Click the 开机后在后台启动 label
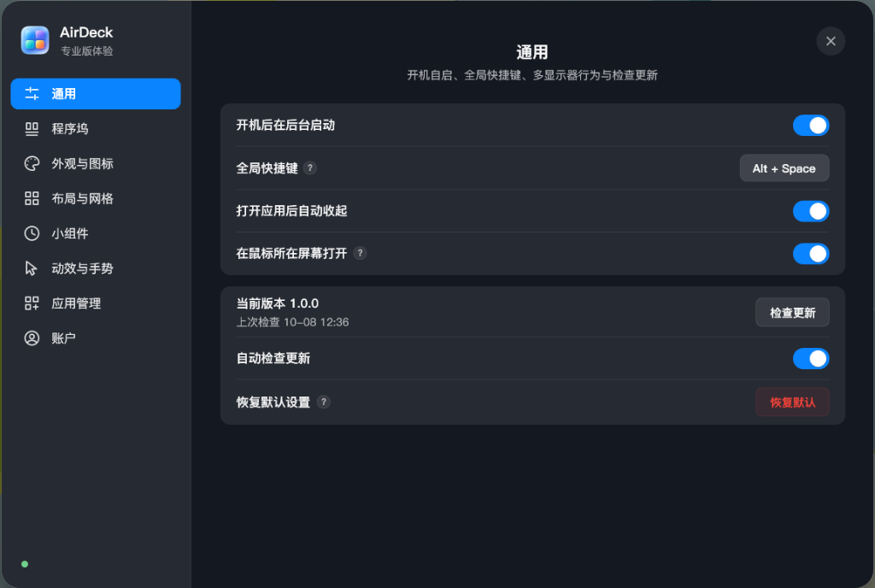Screen dimensions: 875x588 pyautogui.click(x=285, y=125)
